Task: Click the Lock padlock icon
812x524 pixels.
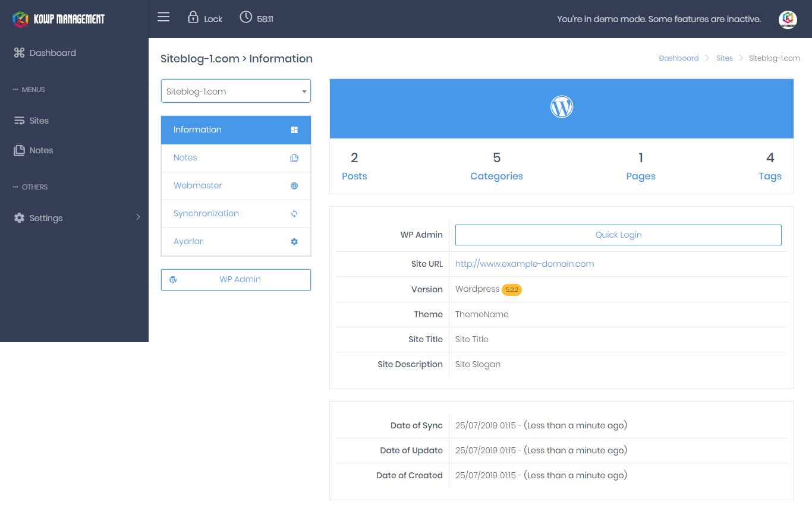Action: coord(193,17)
